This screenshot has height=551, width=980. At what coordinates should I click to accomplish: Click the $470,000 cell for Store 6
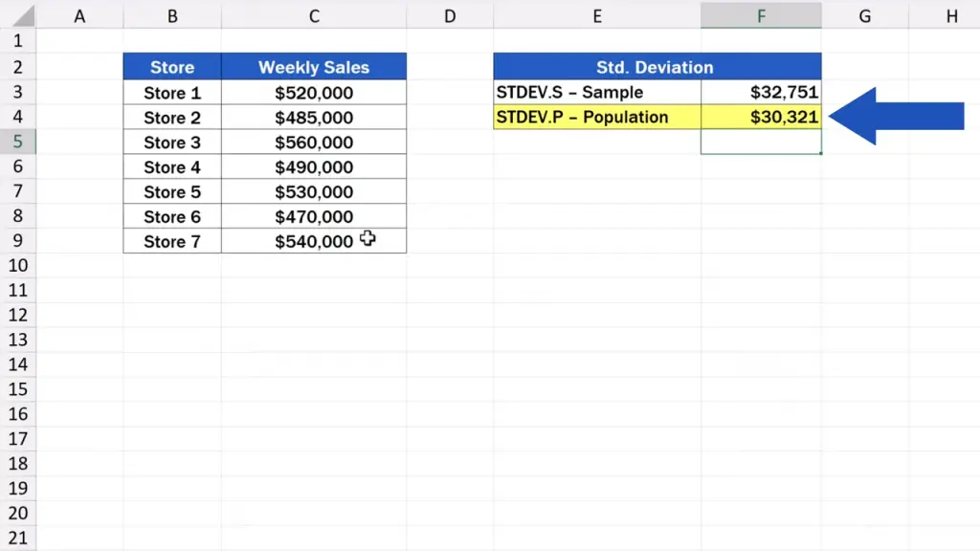tap(313, 217)
